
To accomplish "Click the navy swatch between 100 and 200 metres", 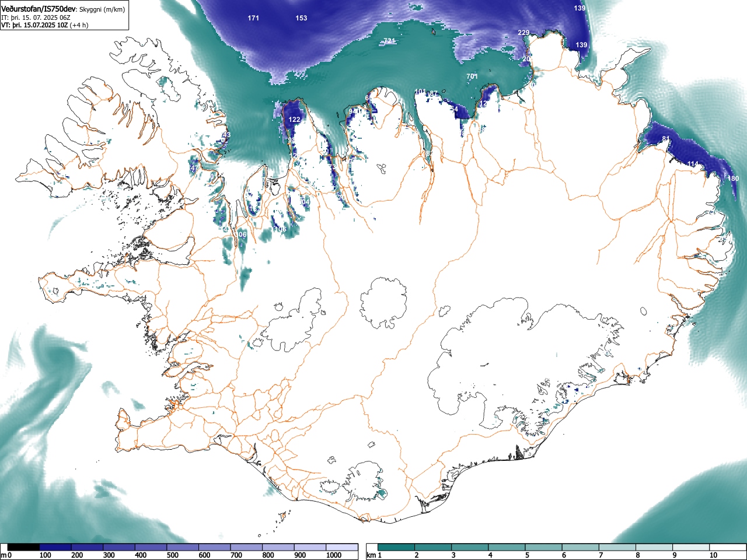I will point(55,547).
